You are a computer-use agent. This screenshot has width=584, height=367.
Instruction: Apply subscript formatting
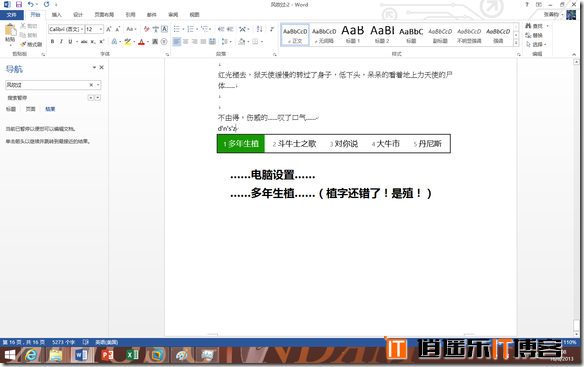[x=93, y=42]
